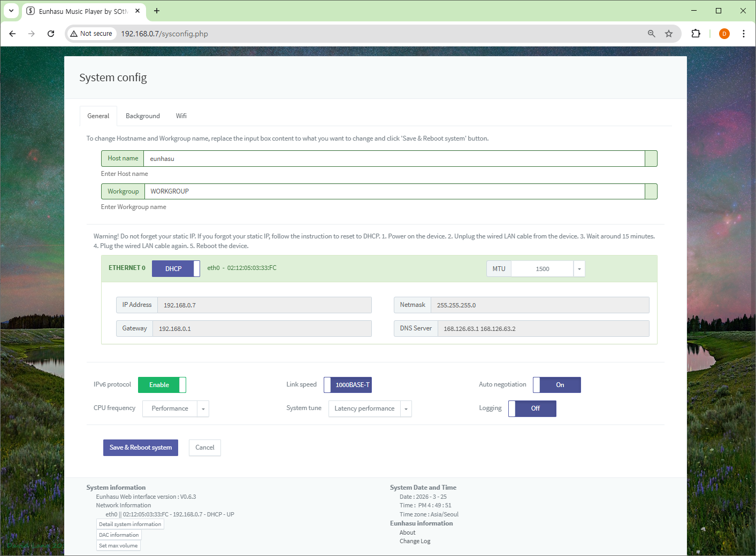This screenshot has height=556, width=756.
Task: Expand the MTU dropdown
Action: [x=579, y=269]
